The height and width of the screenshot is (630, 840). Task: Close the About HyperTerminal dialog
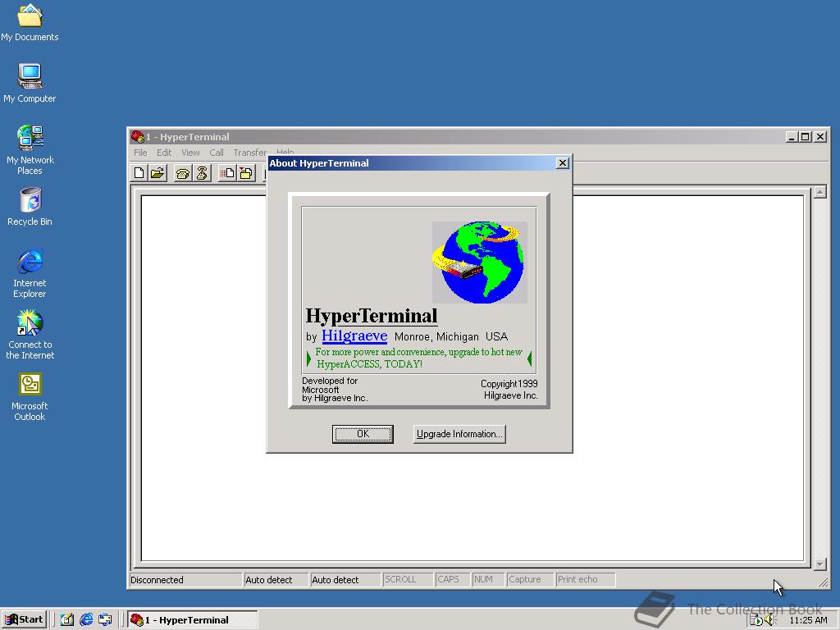point(562,163)
